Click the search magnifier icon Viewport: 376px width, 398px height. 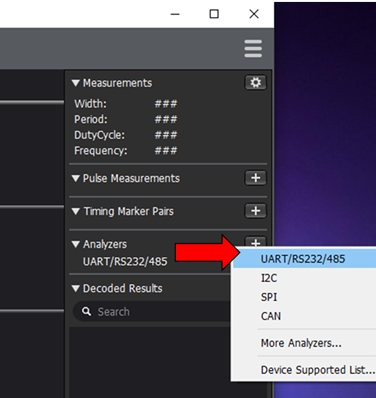coord(87,311)
